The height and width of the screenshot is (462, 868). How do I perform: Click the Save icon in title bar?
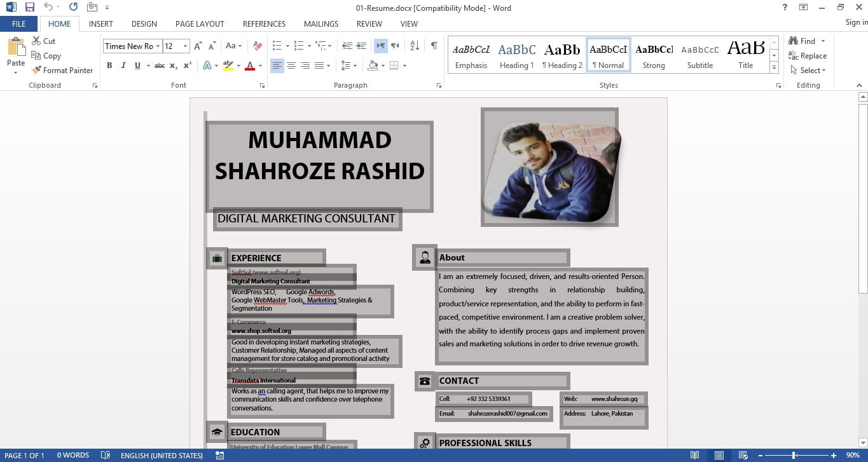pyautogui.click(x=29, y=8)
